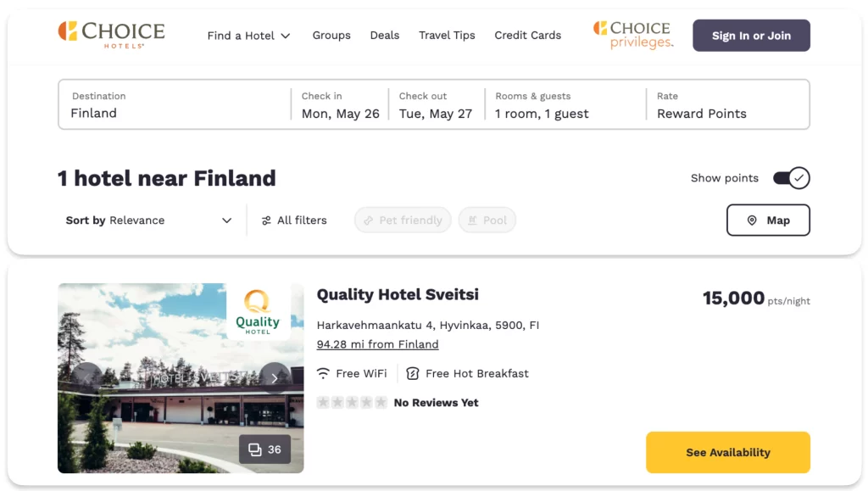The image size is (868, 491).
Task: Show next hotel photo with right arrow
Action: tap(275, 378)
